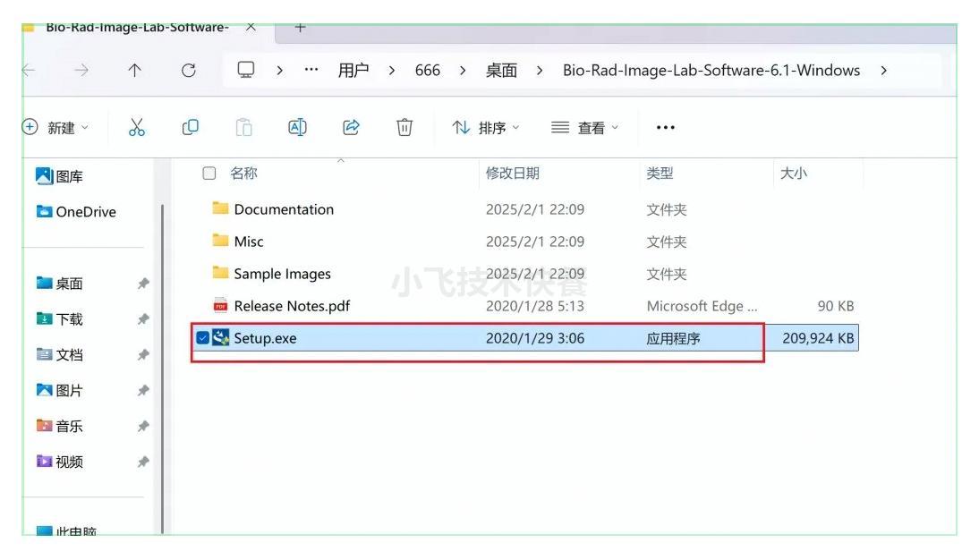The height and width of the screenshot is (560, 979).
Task: Click the pin icon next to 下载
Action: (143, 319)
